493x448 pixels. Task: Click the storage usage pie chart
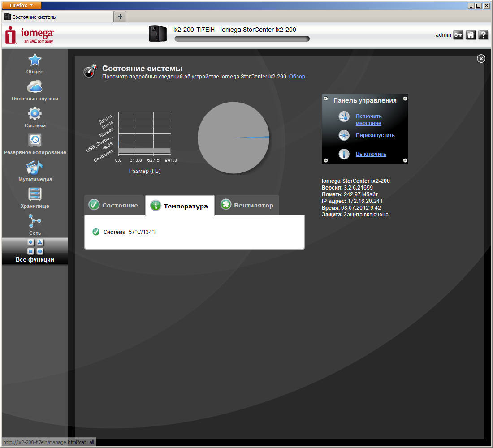pos(234,138)
